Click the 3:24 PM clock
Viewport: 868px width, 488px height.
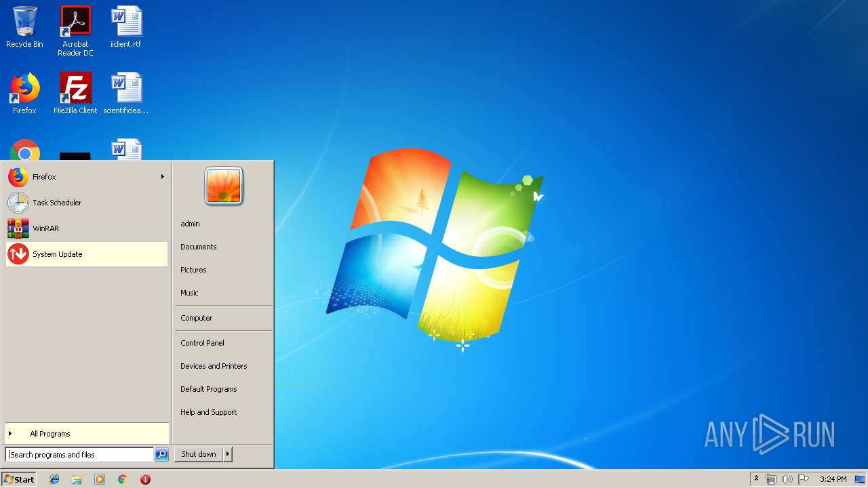tap(833, 479)
